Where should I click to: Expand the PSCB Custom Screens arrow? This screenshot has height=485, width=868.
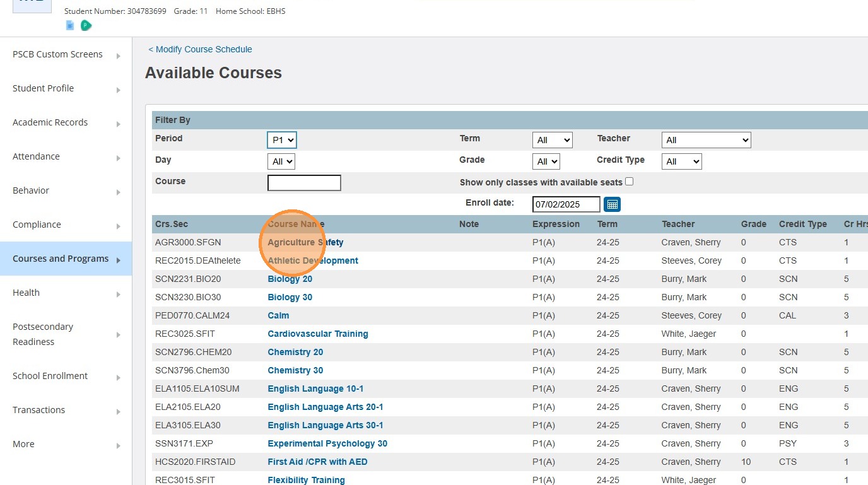119,56
